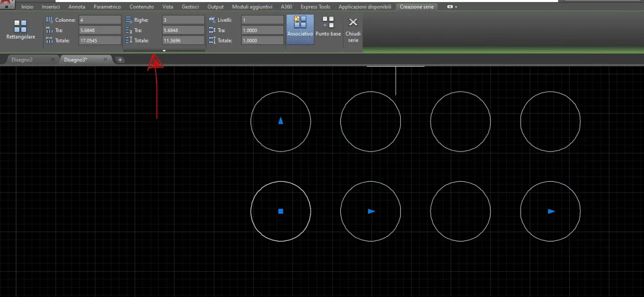Click the level Totale distance icon
The height and width of the screenshot is (297, 644).
[x=212, y=41]
